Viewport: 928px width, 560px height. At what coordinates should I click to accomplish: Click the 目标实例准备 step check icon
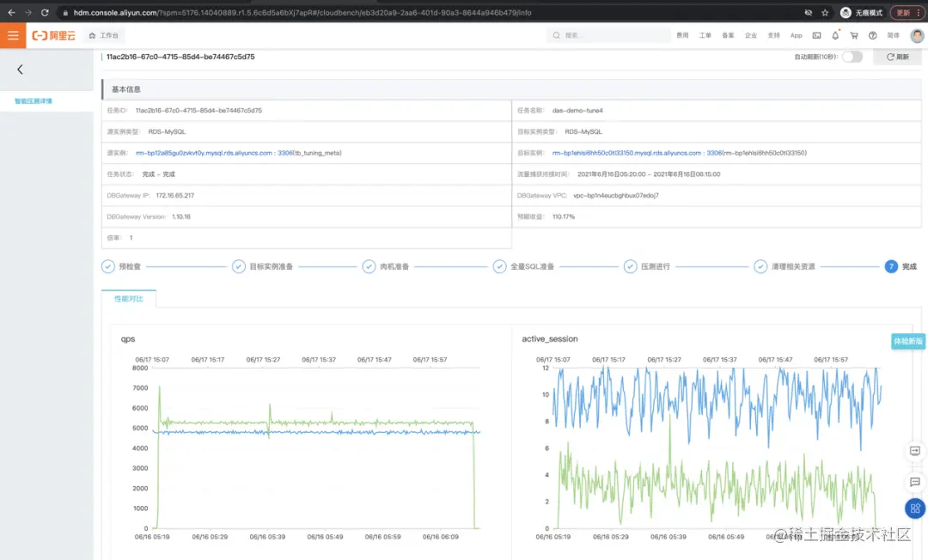point(239,267)
